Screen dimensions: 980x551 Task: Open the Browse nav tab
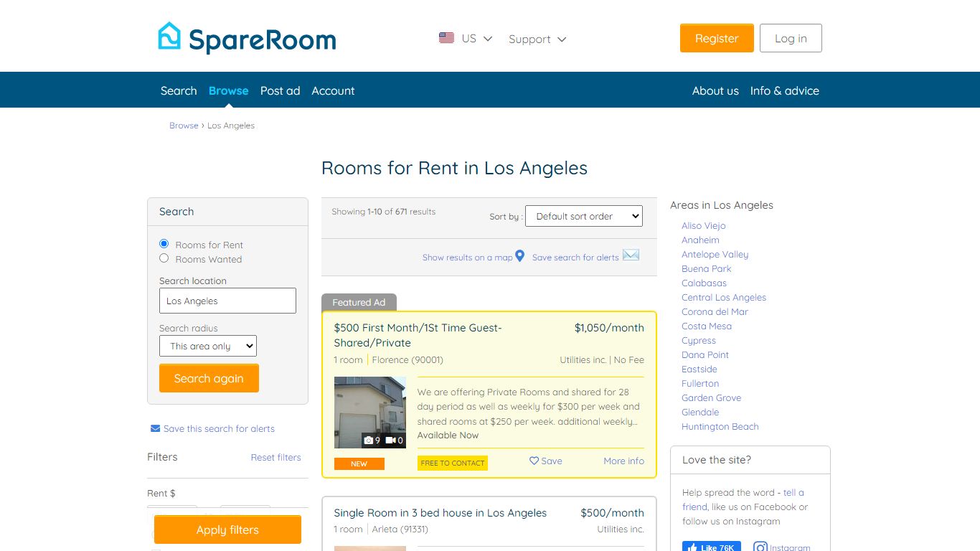[x=228, y=90]
